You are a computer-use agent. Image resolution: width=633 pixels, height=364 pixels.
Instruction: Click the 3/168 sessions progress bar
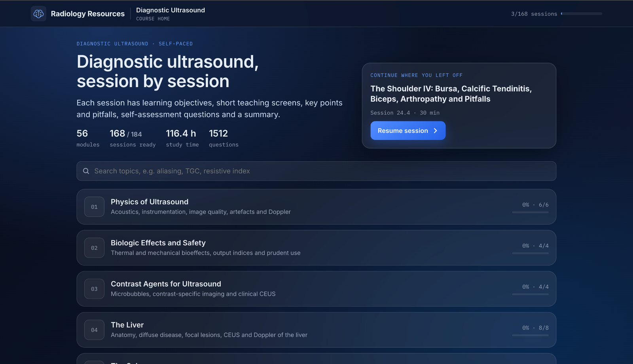tap(582, 13)
